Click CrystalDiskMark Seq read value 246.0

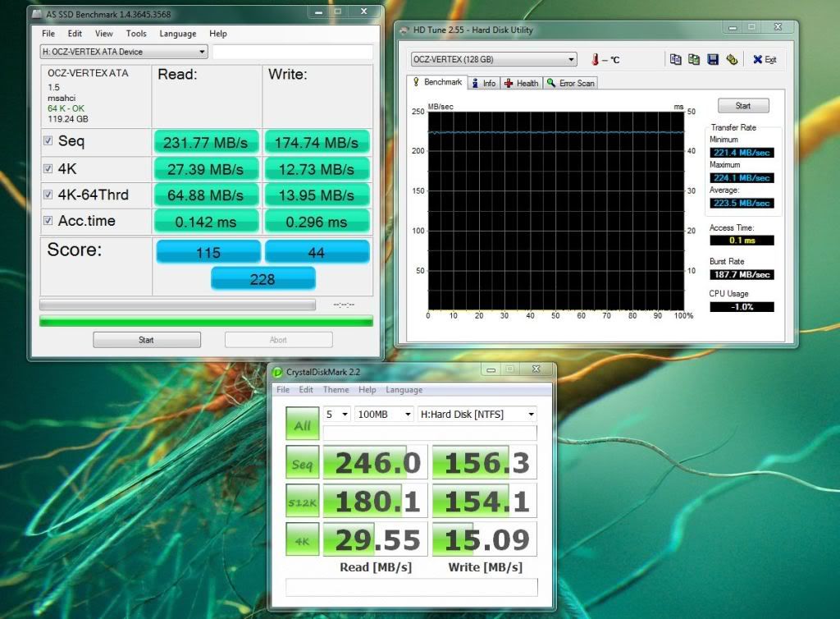click(x=375, y=462)
